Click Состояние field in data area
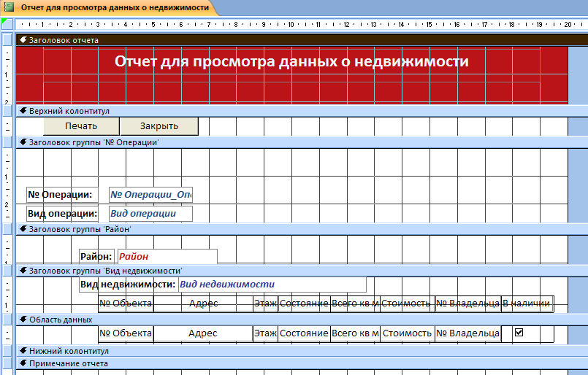 pyautogui.click(x=304, y=333)
